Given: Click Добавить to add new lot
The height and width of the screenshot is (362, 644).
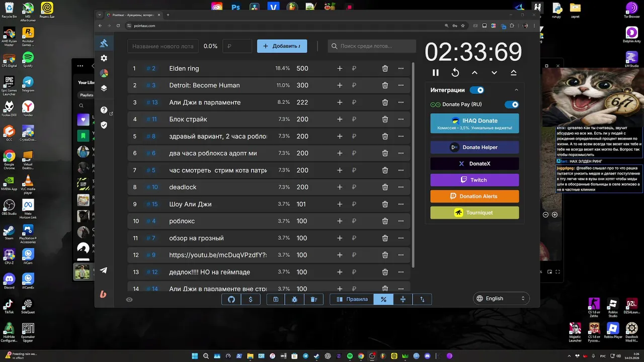Looking at the screenshot, I should point(282,46).
